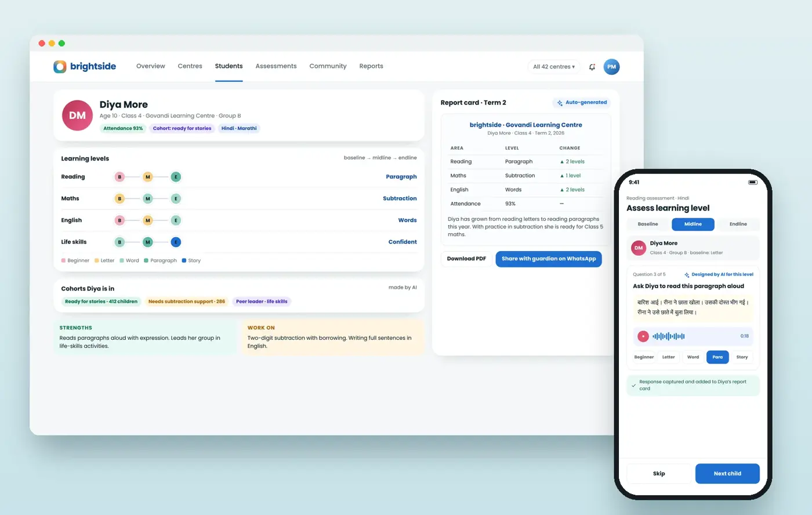The image size is (812, 515).
Task: Click Diya More's DM avatar on dashboard
Action: click(78, 115)
